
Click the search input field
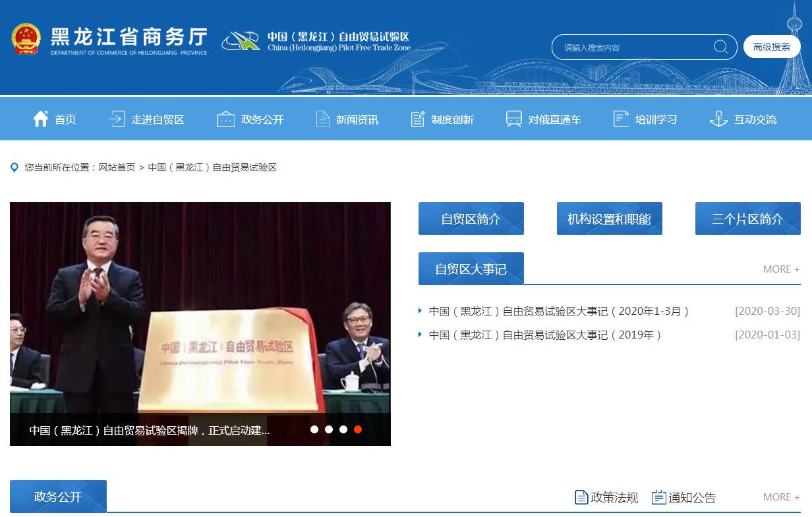pyautogui.click(x=633, y=47)
